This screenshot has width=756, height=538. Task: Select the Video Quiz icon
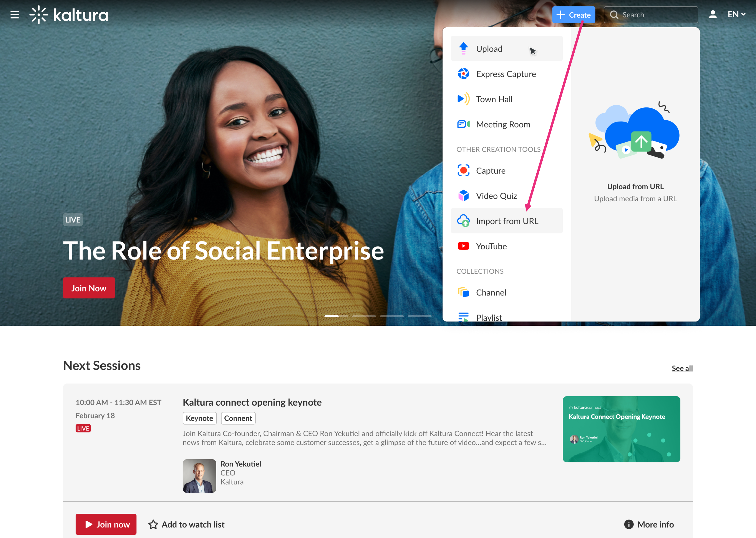463,196
